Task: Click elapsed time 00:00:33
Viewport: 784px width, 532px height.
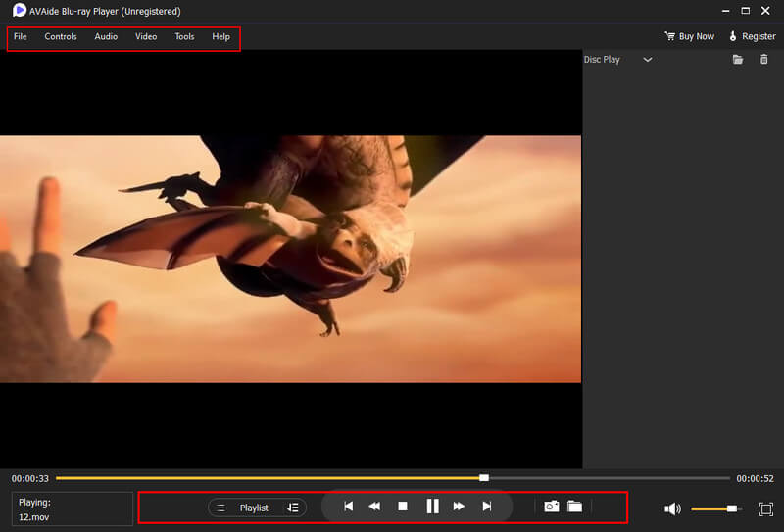Action: 30,479
